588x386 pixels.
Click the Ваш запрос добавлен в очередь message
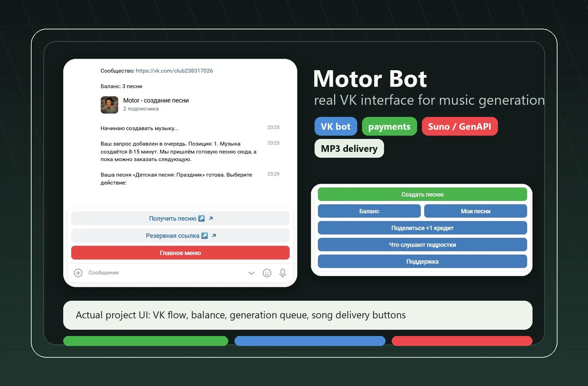tap(179, 151)
